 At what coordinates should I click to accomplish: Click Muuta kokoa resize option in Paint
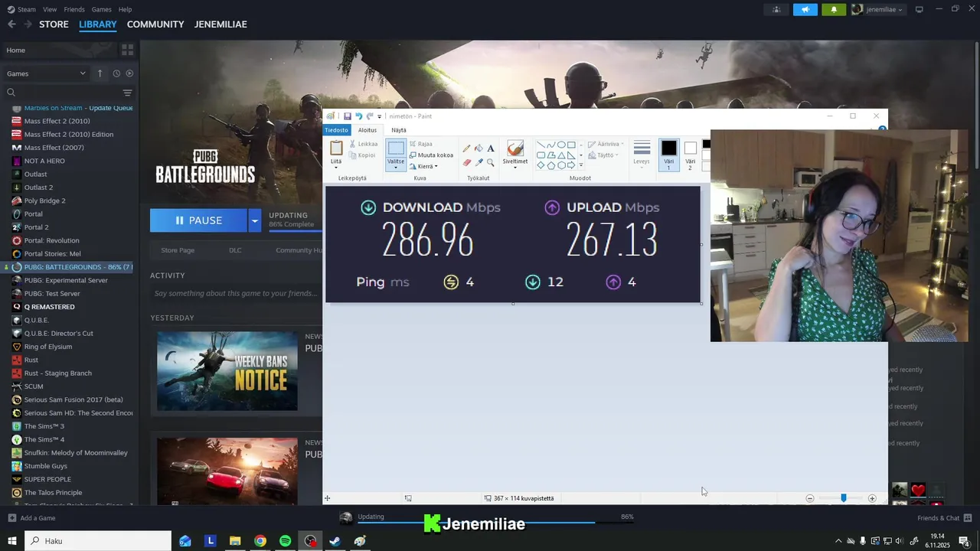pyautogui.click(x=431, y=155)
